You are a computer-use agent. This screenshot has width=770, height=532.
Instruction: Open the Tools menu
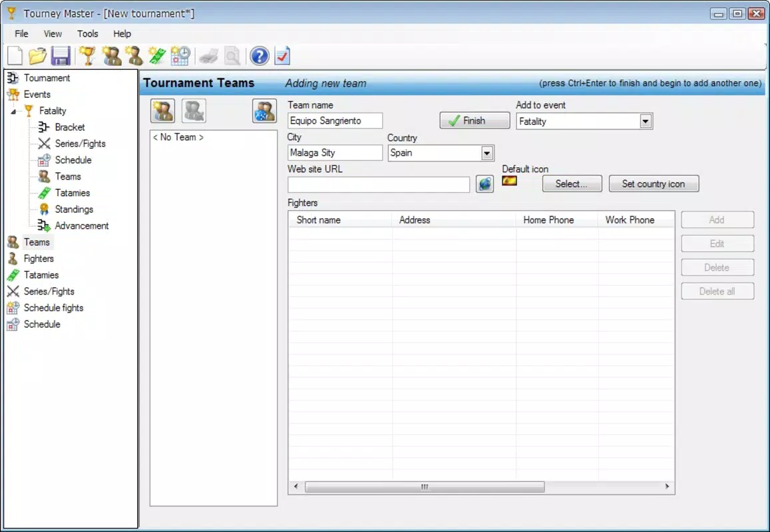tap(87, 34)
